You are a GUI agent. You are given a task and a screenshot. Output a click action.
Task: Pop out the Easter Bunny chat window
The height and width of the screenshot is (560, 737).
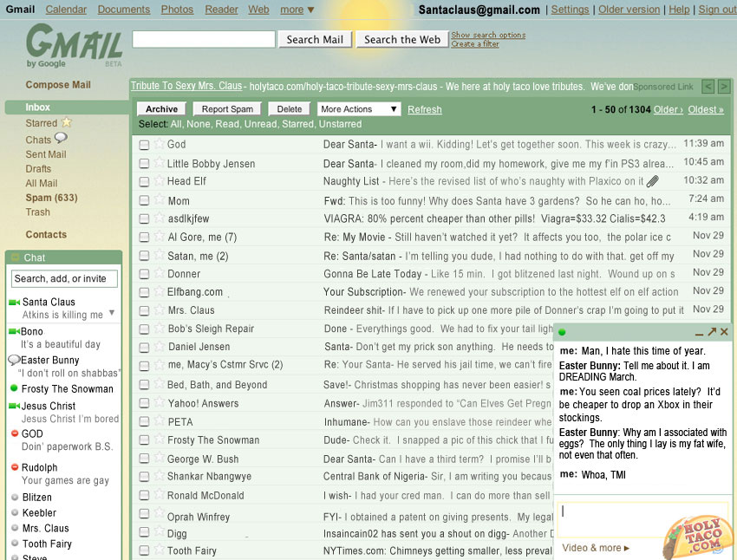(x=712, y=332)
